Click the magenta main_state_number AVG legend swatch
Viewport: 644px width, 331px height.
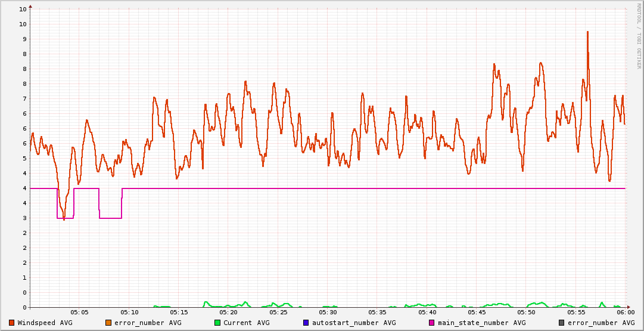click(432, 323)
